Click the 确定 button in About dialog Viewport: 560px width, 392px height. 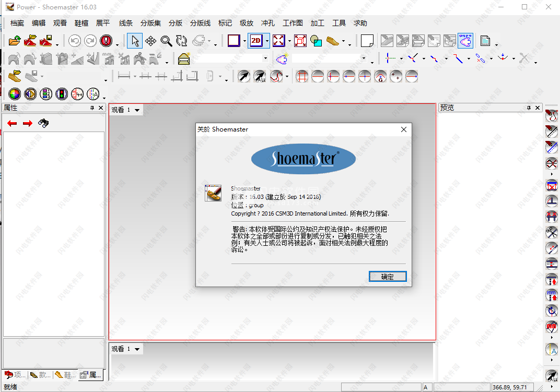coord(388,276)
